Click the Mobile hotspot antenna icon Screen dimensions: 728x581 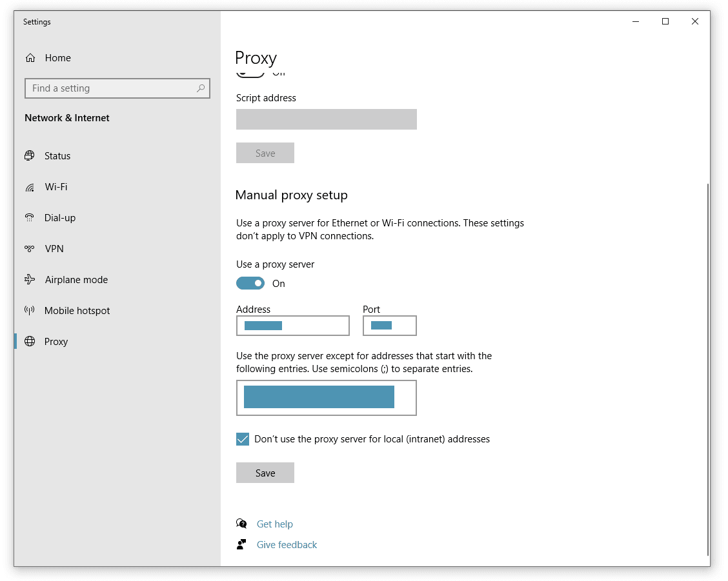[30, 310]
